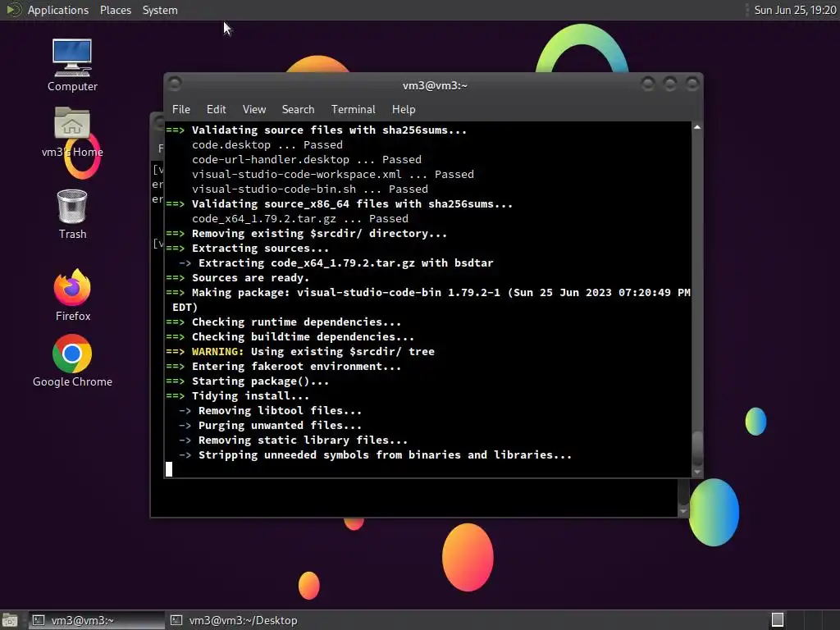Click the 'WARNING:' text in terminal output
This screenshot has width=840, height=630.
[x=217, y=351]
